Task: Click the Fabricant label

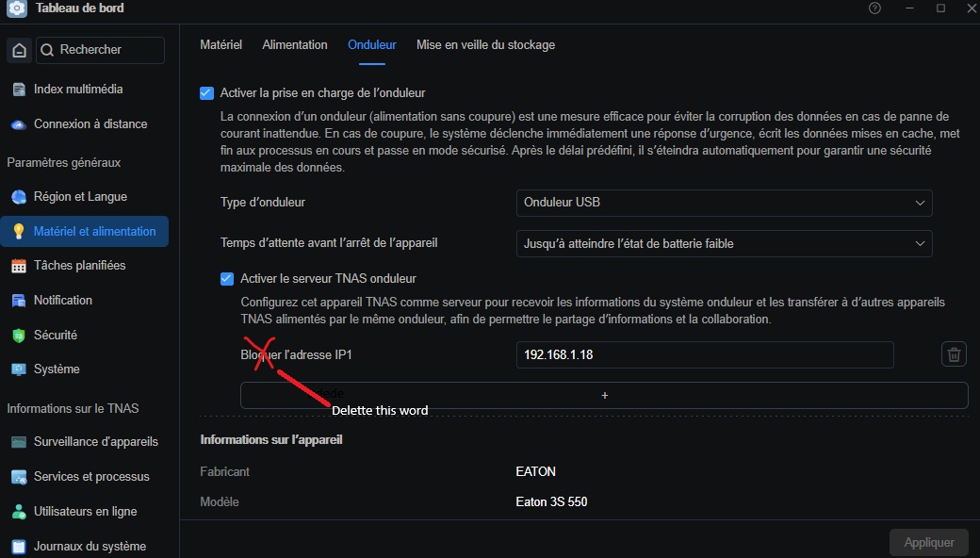Action: (x=224, y=472)
